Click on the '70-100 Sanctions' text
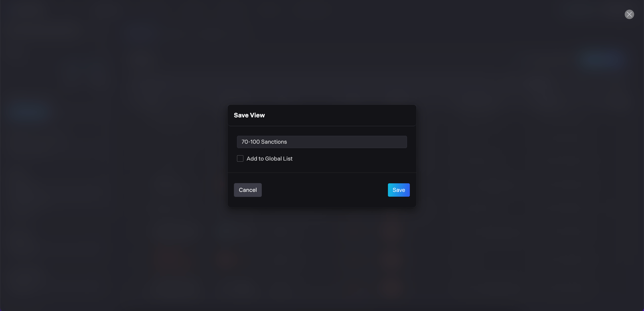This screenshot has width=644, height=311. pos(264,142)
